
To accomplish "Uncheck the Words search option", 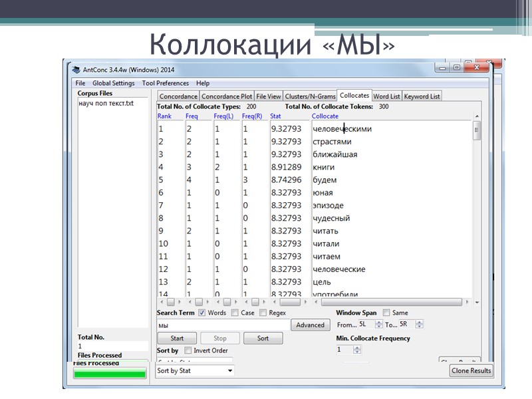I will click(201, 313).
